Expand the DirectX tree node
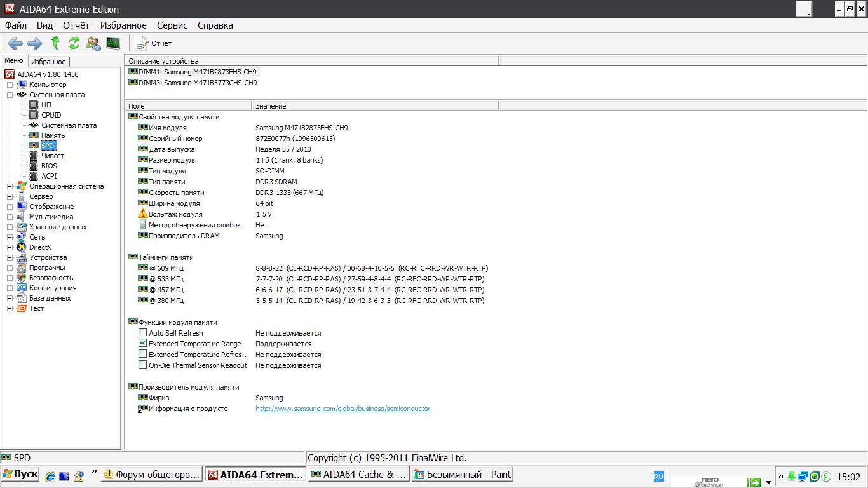The height and width of the screenshot is (488, 868). point(10,247)
